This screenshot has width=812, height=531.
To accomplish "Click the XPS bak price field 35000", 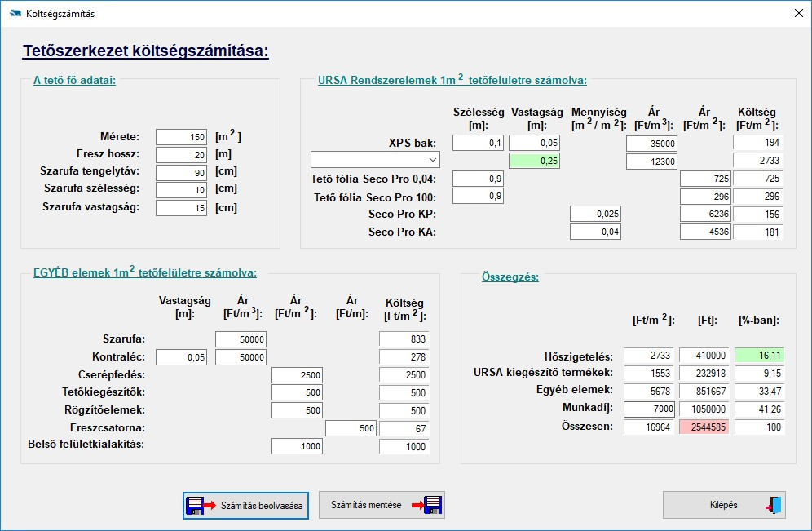I will [652, 144].
